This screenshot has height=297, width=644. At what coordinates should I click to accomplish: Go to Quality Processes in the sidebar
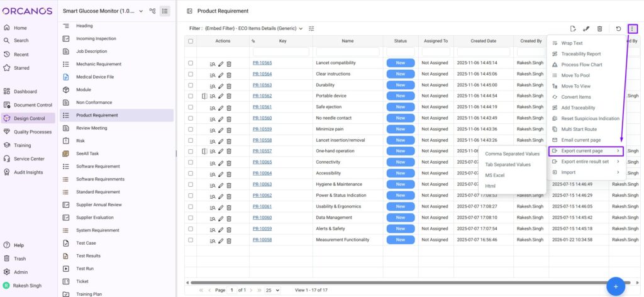[32, 132]
